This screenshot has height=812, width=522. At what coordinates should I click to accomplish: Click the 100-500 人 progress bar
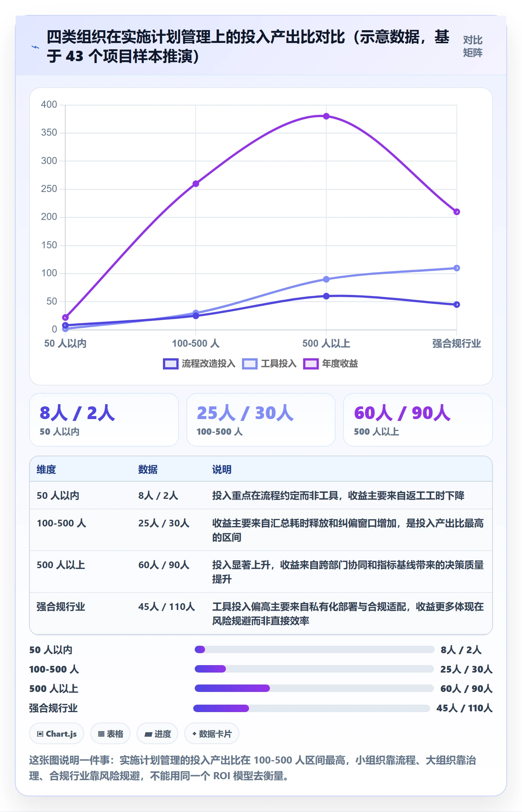[x=314, y=669]
